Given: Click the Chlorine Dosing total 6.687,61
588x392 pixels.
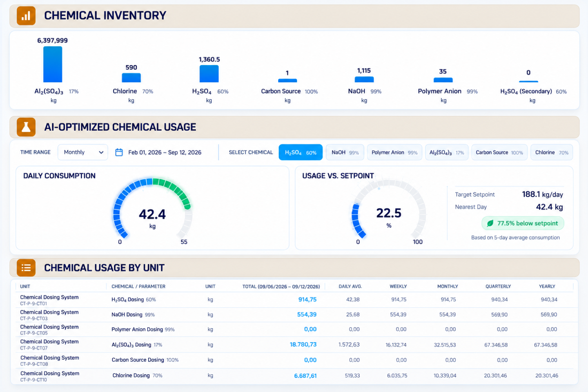Looking at the screenshot, I should click(305, 376).
